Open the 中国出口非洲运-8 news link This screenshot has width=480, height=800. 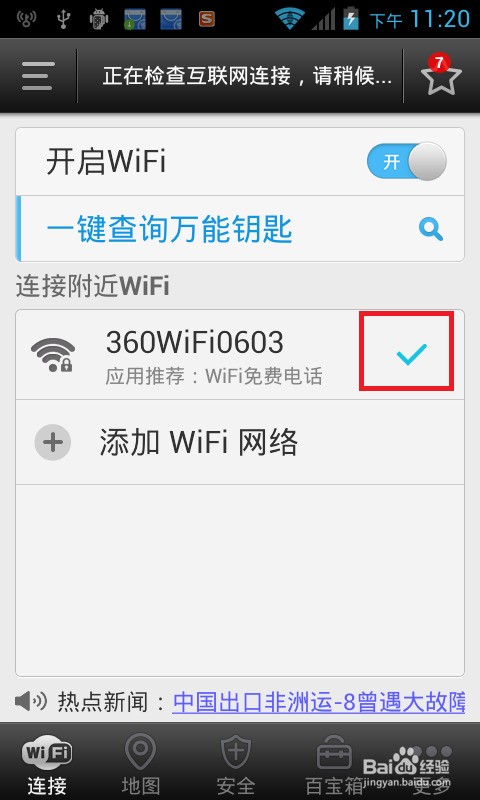click(319, 702)
